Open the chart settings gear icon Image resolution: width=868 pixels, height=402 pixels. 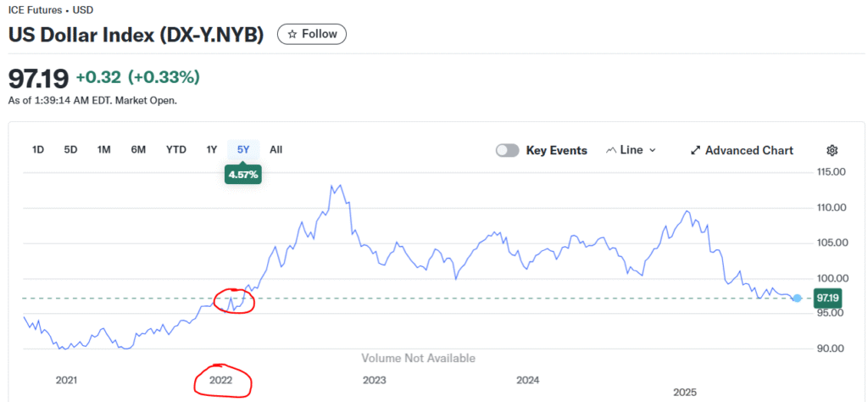pos(832,150)
